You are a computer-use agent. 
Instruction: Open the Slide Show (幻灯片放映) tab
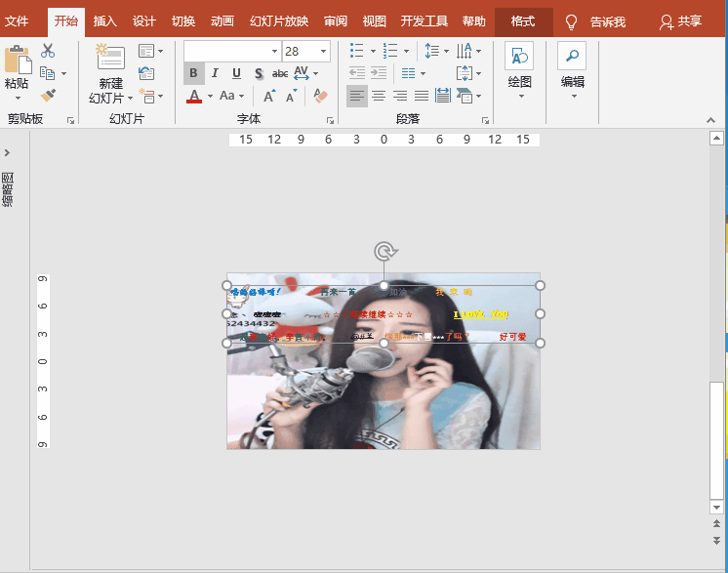tap(279, 21)
